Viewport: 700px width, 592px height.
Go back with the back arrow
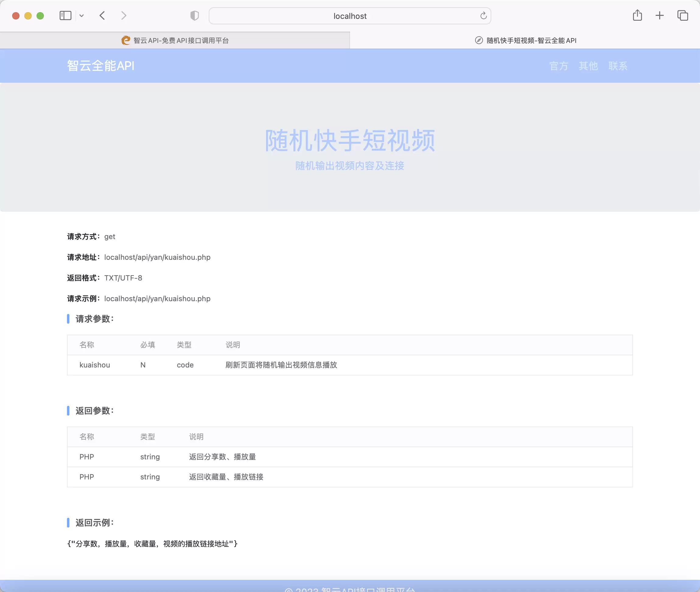[x=102, y=16]
